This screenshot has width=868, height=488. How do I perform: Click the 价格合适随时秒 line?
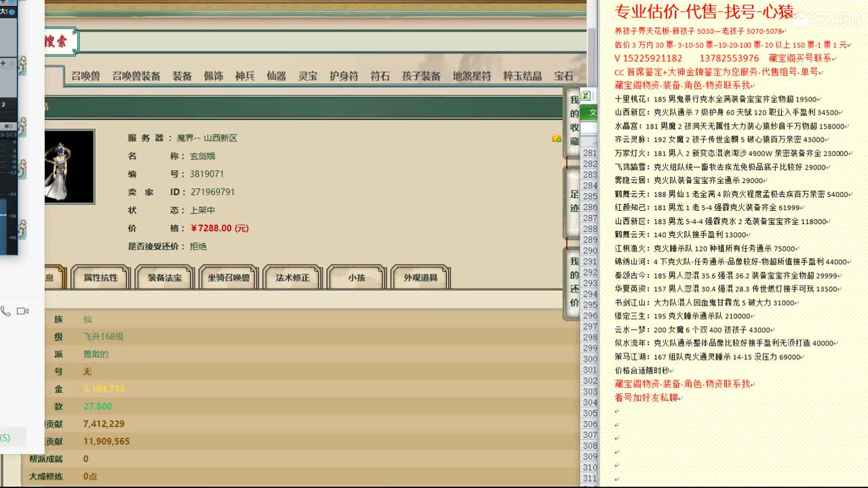[x=644, y=370]
